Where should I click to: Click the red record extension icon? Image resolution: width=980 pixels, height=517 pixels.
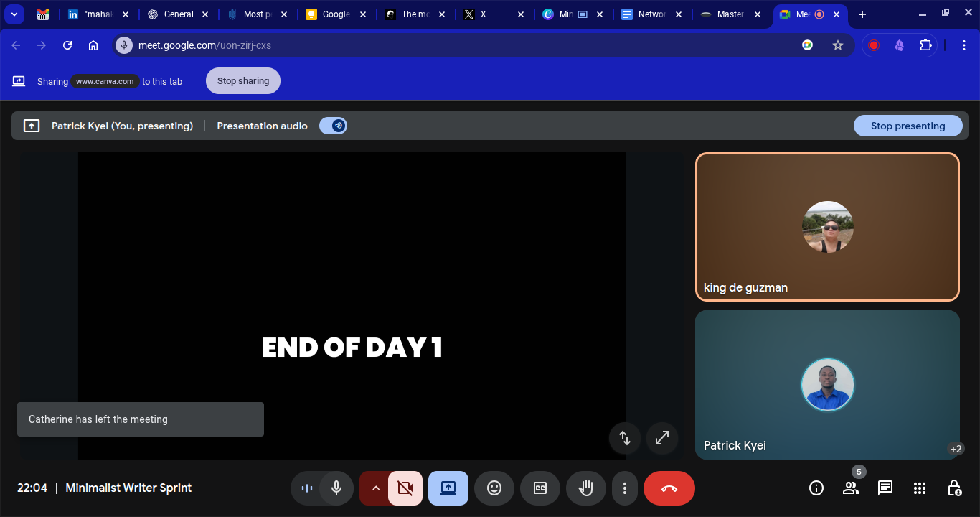(874, 45)
